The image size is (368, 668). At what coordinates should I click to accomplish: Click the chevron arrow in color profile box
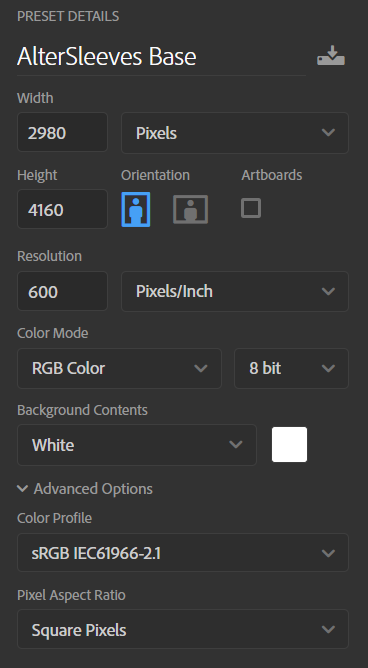pos(328,553)
